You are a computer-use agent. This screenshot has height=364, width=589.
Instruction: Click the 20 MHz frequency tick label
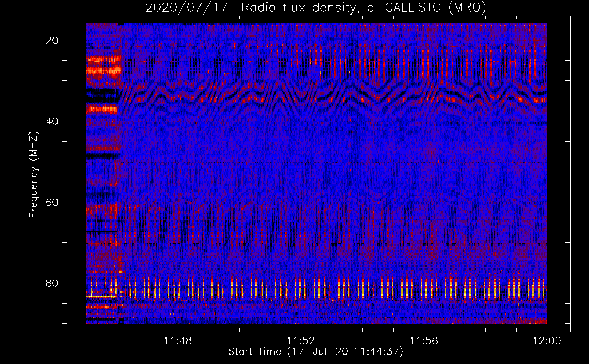[52, 40]
